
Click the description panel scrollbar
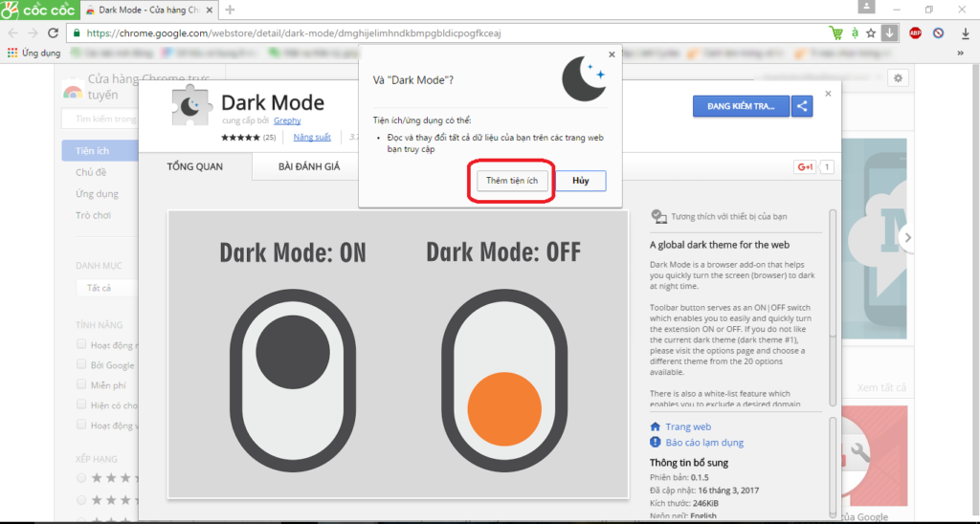coord(832,287)
